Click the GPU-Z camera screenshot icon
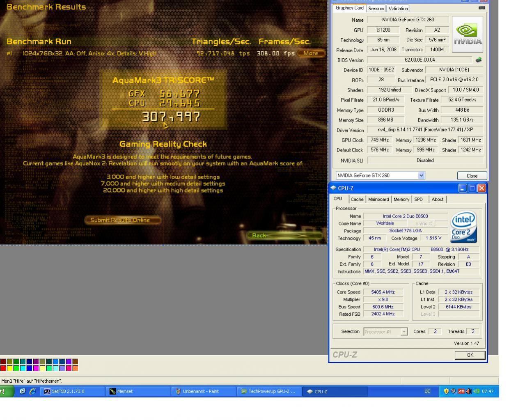The image size is (525, 420). tap(482, 8)
